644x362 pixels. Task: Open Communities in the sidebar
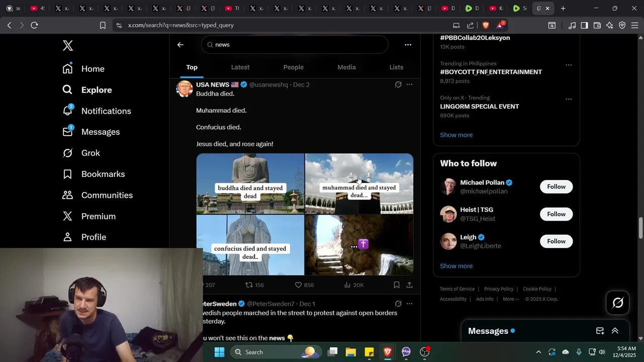pyautogui.click(x=98, y=196)
